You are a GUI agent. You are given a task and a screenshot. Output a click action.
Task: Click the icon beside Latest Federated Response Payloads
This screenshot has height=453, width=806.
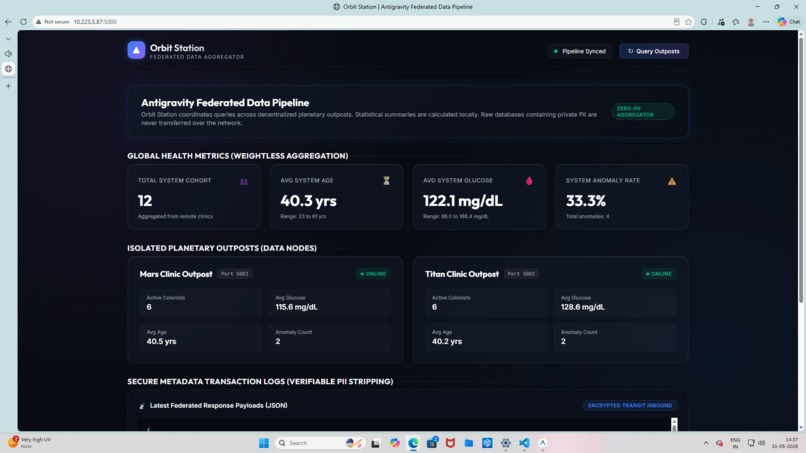pos(142,406)
